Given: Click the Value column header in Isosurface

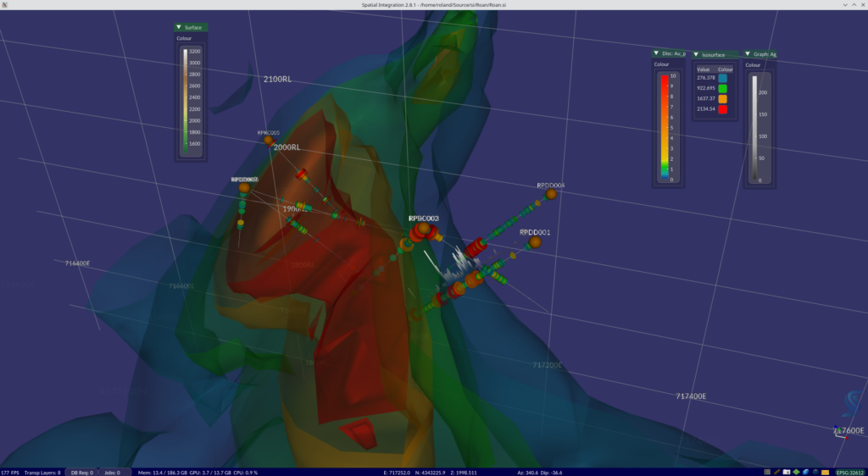Looking at the screenshot, I should coord(703,69).
